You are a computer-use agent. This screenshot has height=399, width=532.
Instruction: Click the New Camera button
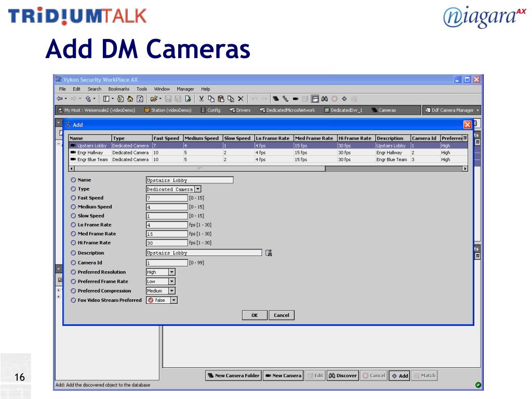click(x=283, y=376)
